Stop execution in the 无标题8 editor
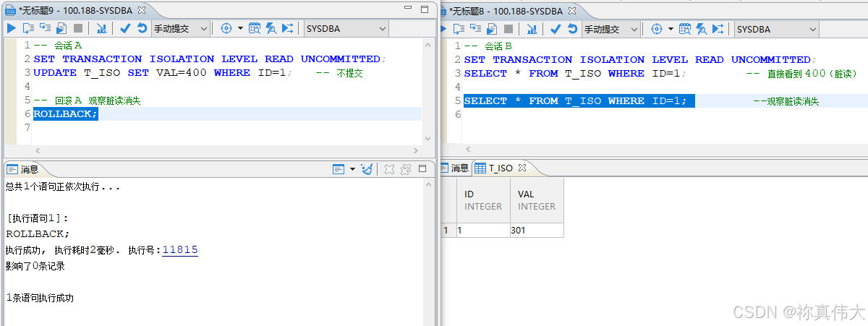 (509, 29)
